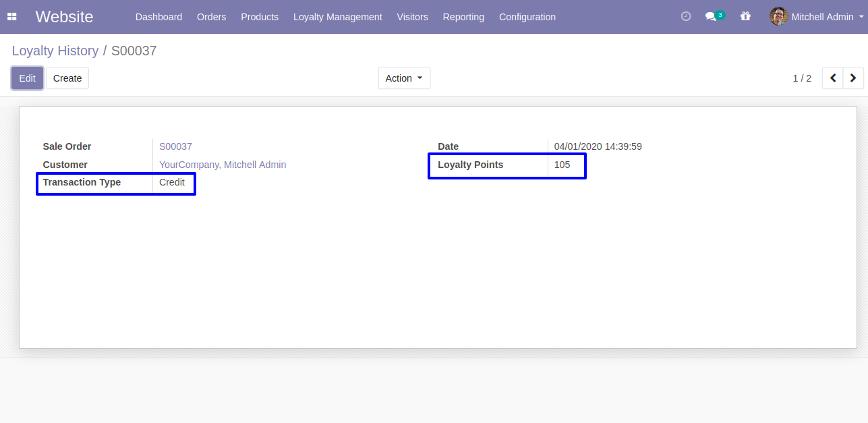The width and height of the screenshot is (868, 423).
Task: Open the Orders menu
Action: [211, 17]
